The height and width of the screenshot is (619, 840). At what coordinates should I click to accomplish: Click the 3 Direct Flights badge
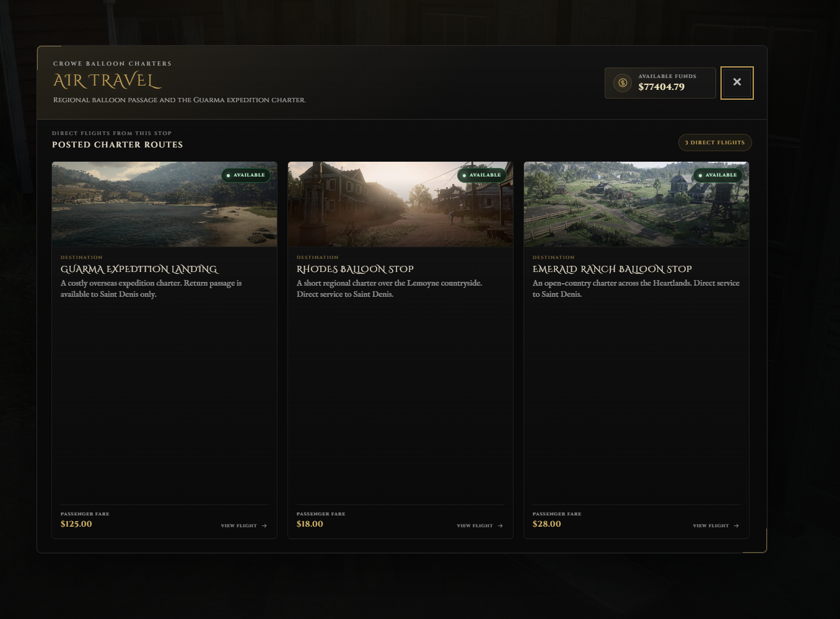pyautogui.click(x=715, y=143)
